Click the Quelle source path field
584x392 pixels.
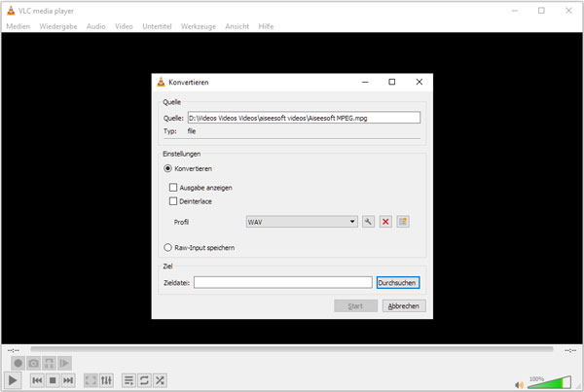pyautogui.click(x=304, y=118)
